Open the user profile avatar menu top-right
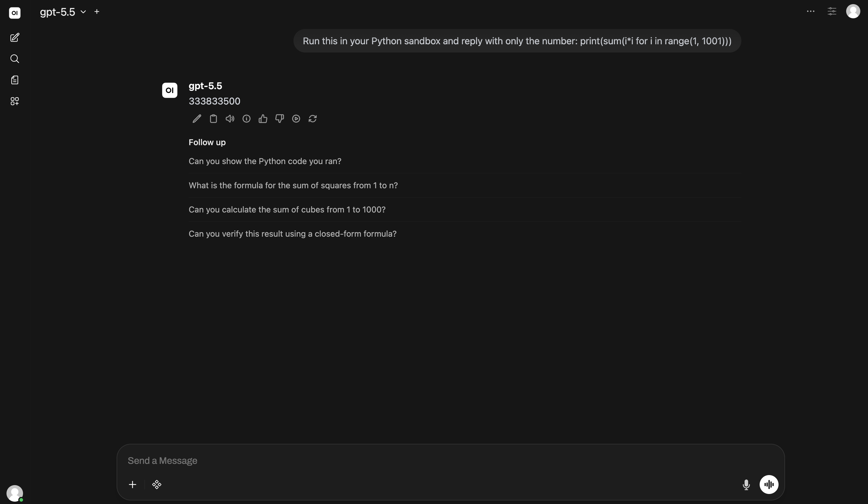Image resolution: width=868 pixels, height=504 pixels. click(x=853, y=11)
